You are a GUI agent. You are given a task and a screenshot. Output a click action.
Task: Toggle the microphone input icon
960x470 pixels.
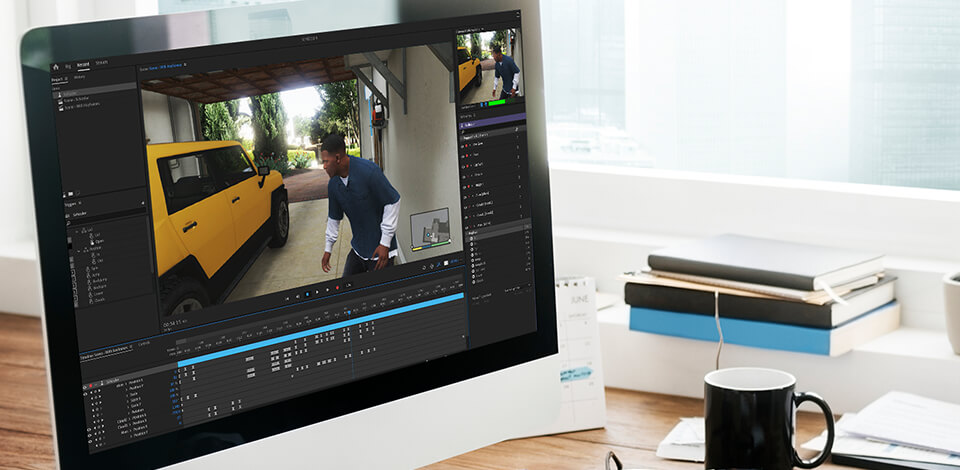[486, 104]
